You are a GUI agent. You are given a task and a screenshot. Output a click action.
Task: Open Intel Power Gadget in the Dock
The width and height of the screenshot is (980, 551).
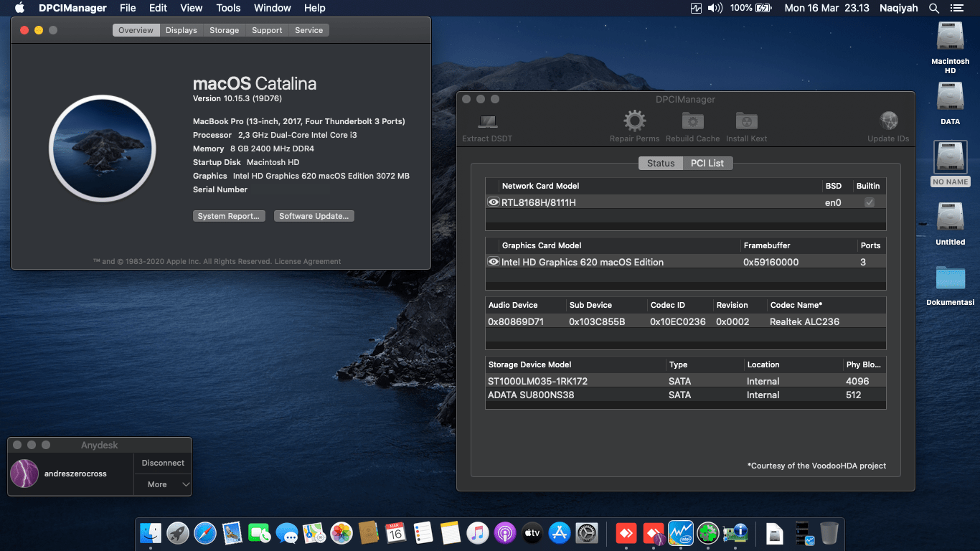[x=681, y=532]
